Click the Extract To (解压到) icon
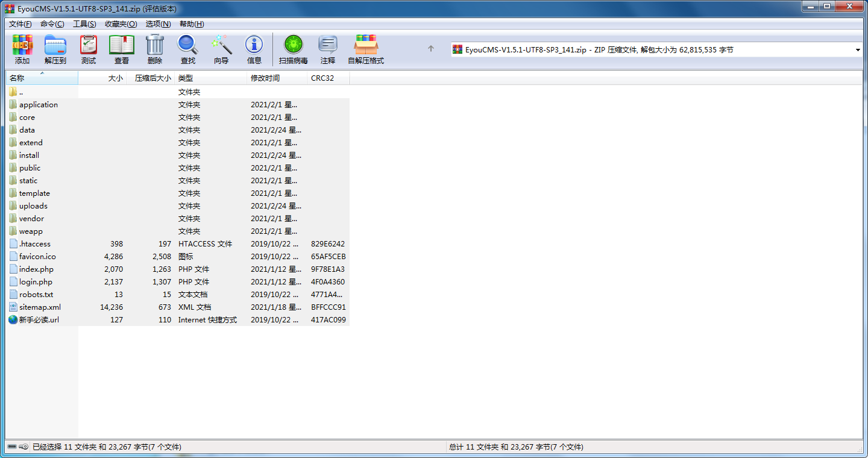The image size is (868, 458). click(55, 49)
